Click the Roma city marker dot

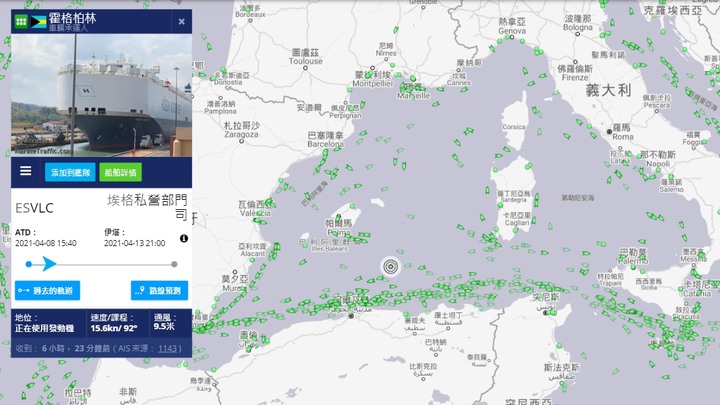click(609, 132)
